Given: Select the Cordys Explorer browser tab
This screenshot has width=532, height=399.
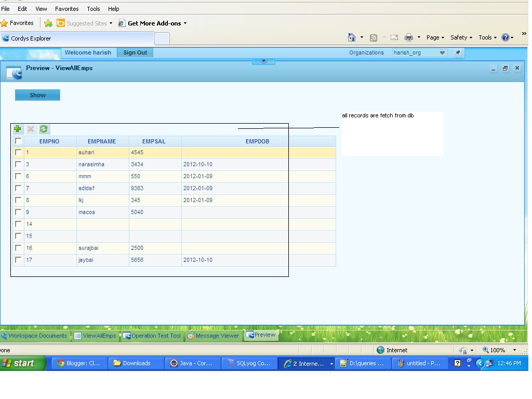Looking at the screenshot, I should tap(77, 38).
